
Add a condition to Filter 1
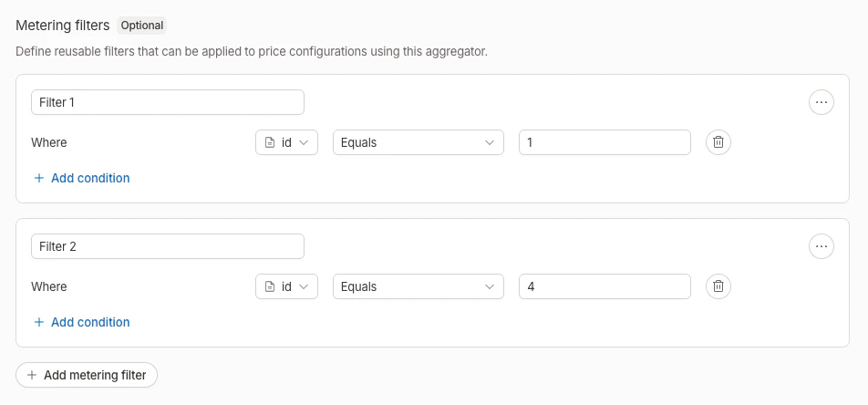(x=89, y=178)
